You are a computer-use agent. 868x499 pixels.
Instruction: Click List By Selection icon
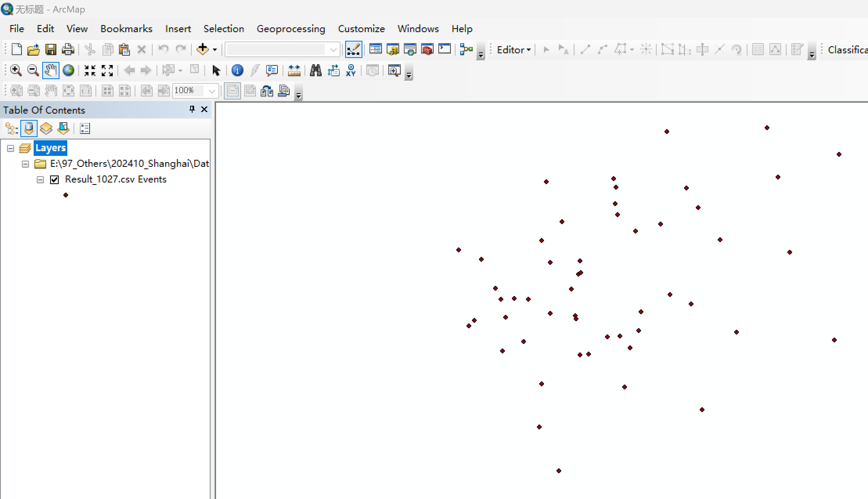point(63,128)
